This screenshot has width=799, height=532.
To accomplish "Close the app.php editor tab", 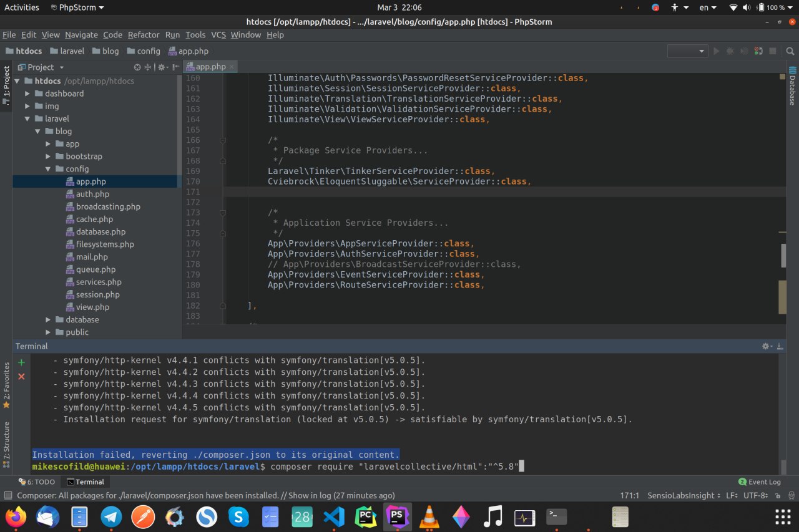I will 232,67.
